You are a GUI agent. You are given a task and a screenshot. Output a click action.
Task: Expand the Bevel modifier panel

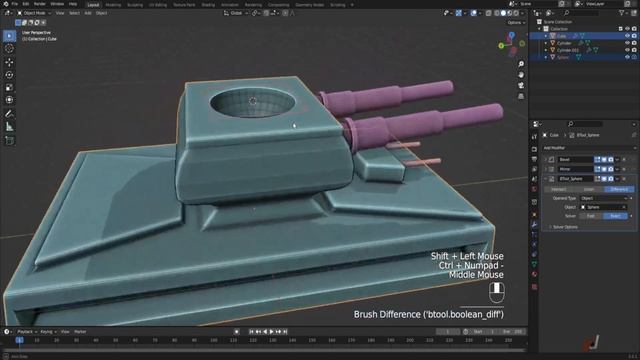tap(546, 160)
